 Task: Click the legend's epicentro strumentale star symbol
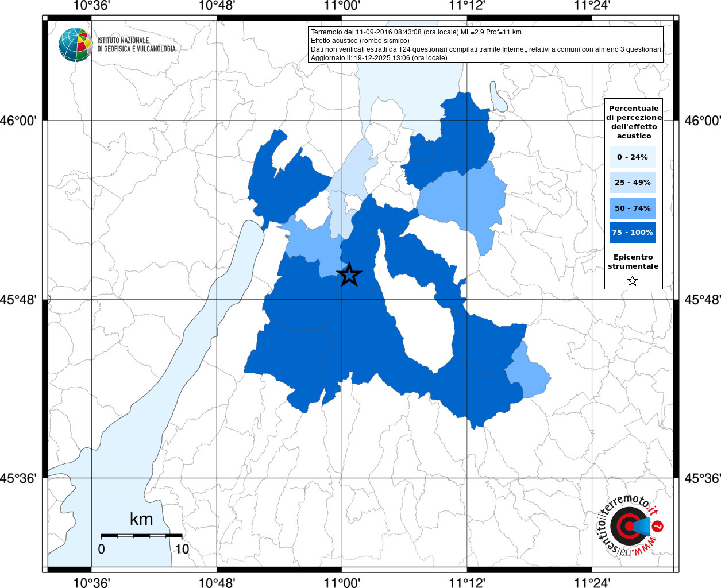tap(633, 281)
